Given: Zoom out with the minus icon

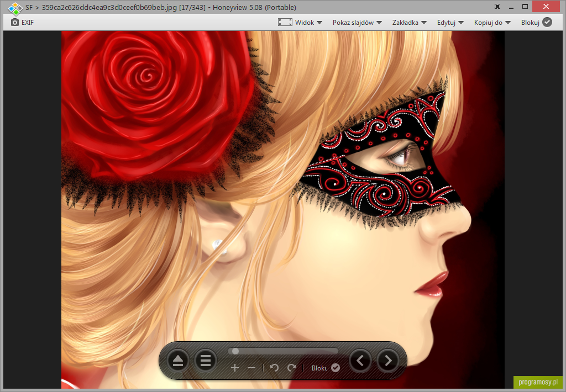Looking at the screenshot, I should click(251, 368).
